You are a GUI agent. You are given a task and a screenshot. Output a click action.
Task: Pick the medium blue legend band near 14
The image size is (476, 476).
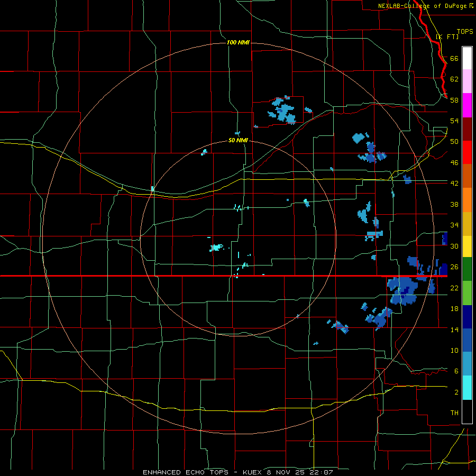pyautogui.click(x=467, y=340)
